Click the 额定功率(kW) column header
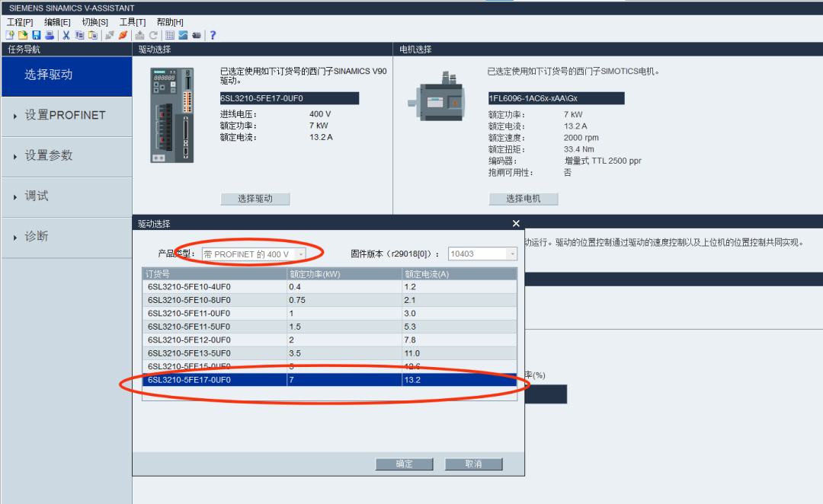The image size is (823, 504). tap(344, 274)
